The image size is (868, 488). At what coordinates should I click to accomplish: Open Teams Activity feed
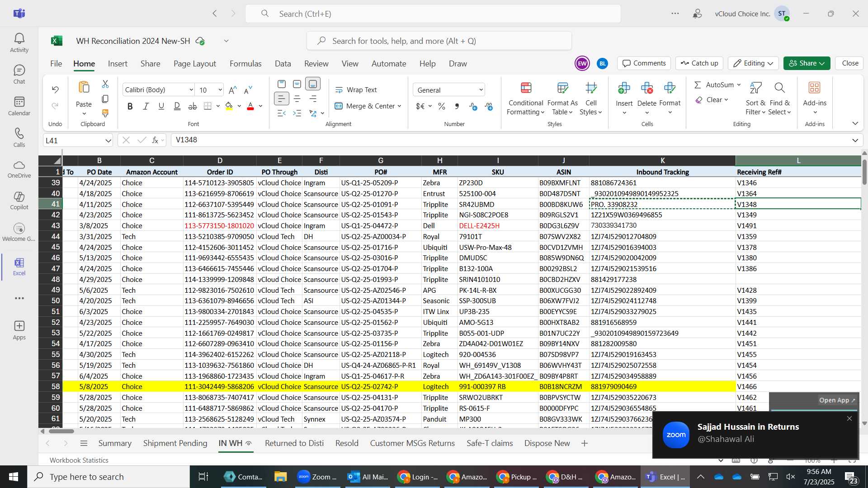(19, 43)
